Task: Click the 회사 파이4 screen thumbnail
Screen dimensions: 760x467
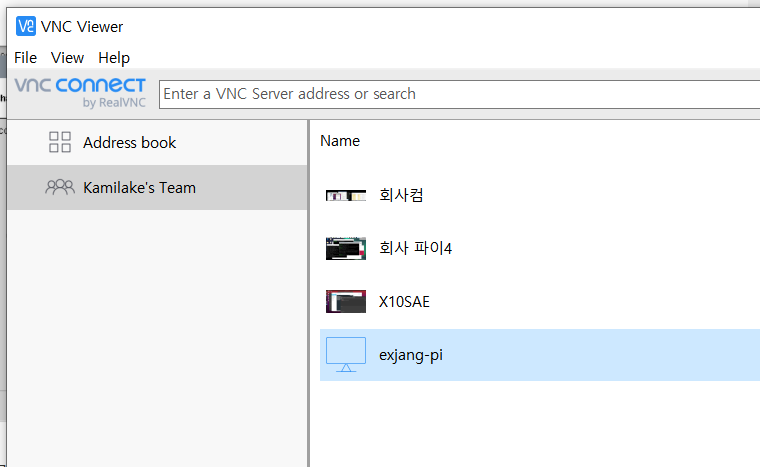Action: [346, 248]
